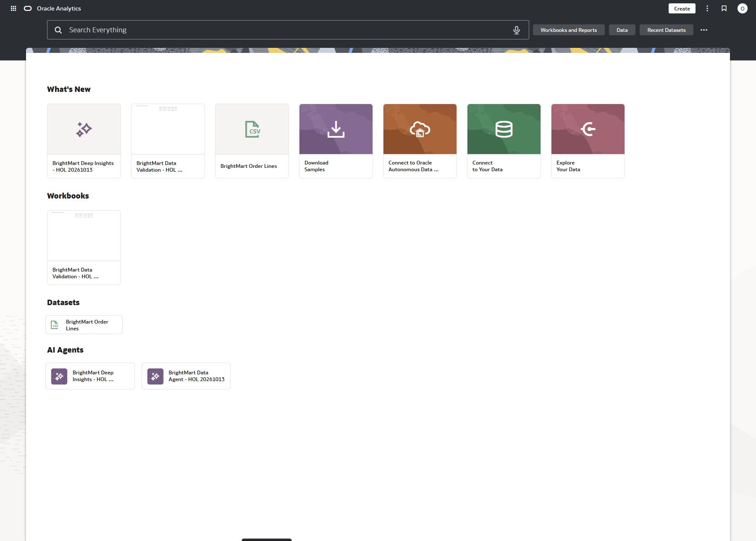Click the Oracle logo icon
The image size is (756, 541).
coord(28,8)
